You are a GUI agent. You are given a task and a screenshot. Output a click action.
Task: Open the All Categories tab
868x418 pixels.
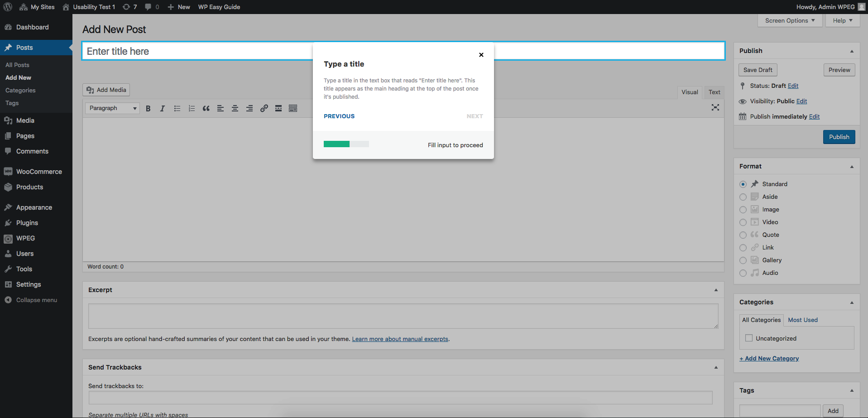point(761,320)
